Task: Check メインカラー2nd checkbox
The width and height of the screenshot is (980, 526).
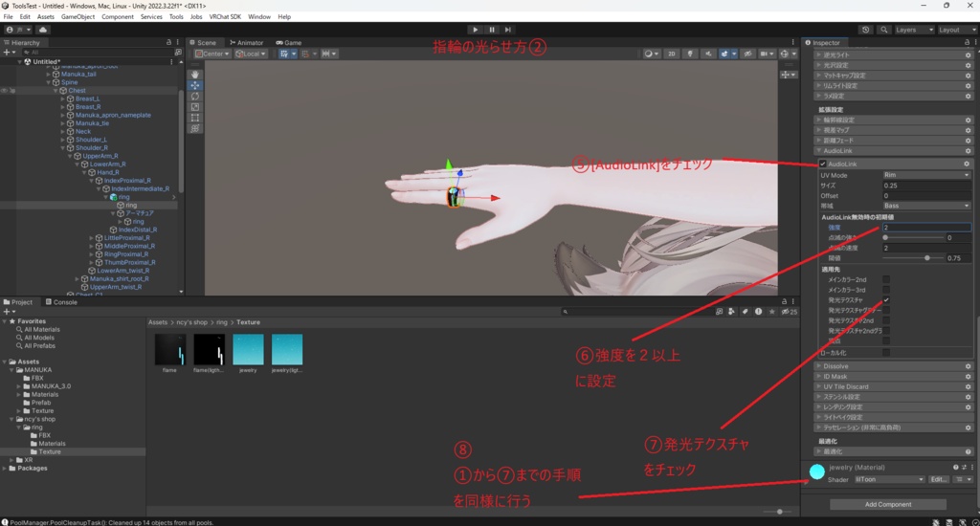Action: coord(885,279)
